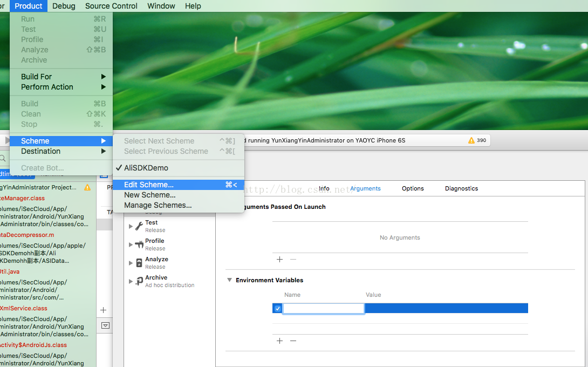Select the Analyze icon in scheme list

[x=139, y=263]
